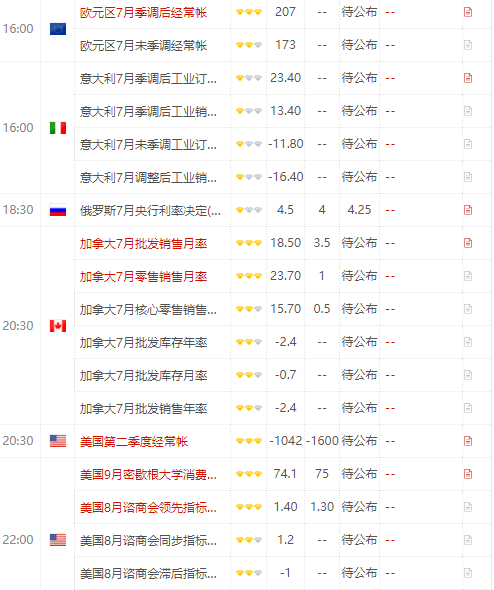The width and height of the screenshot is (494, 590).
Task: Click previous value 173
Action: point(285,45)
